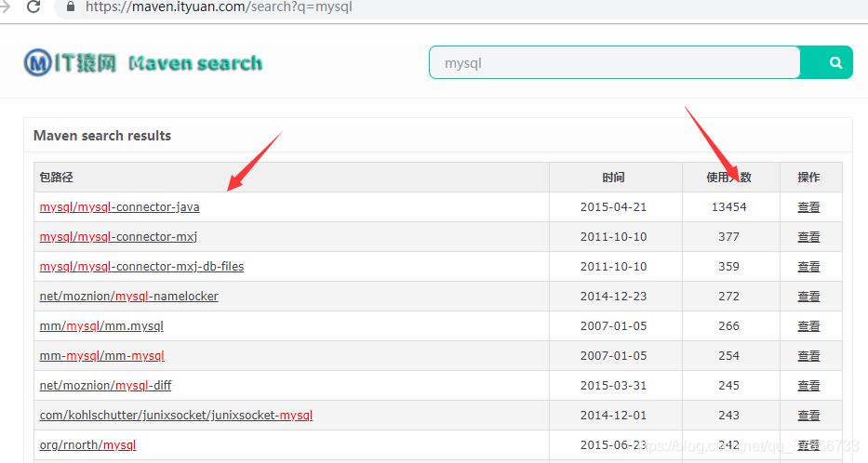
Task: Click 查看 for mysql-connector-mxj row
Action: tap(808, 237)
